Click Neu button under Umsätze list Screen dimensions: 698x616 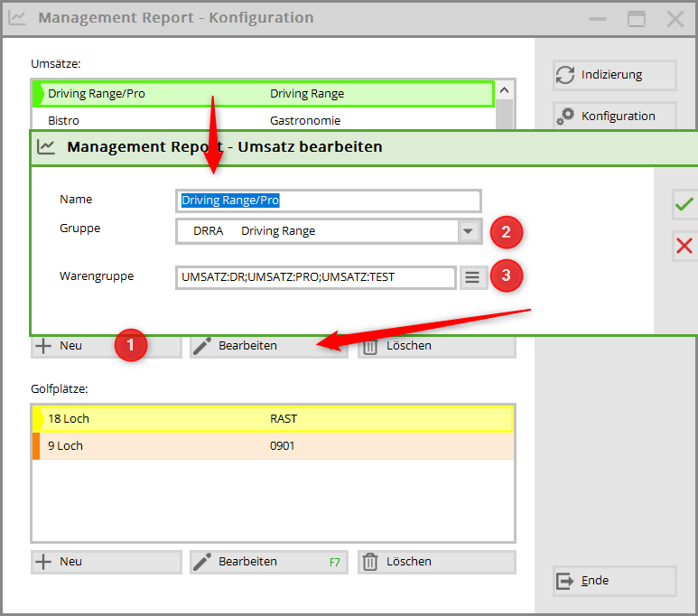[x=72, y=346]
